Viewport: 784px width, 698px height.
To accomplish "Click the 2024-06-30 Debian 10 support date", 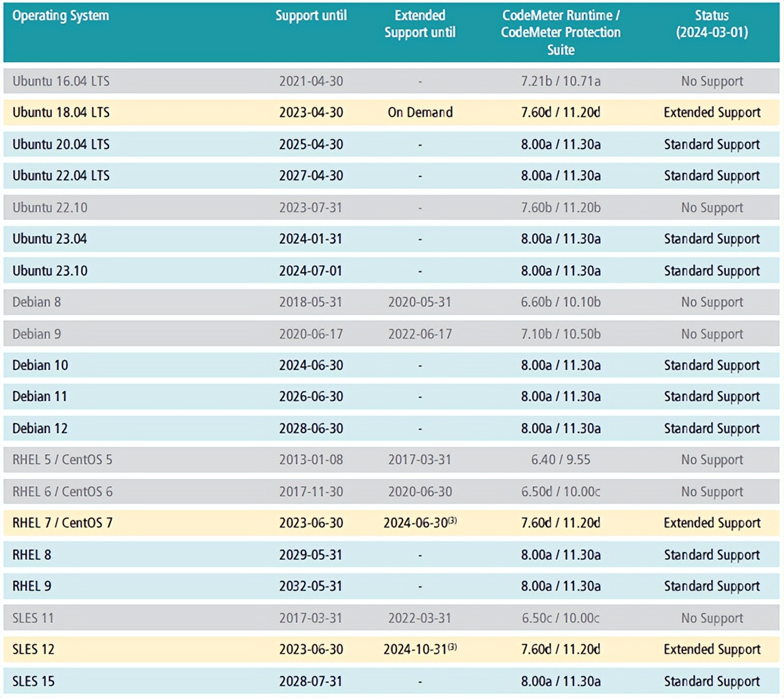I will (311, 365).
